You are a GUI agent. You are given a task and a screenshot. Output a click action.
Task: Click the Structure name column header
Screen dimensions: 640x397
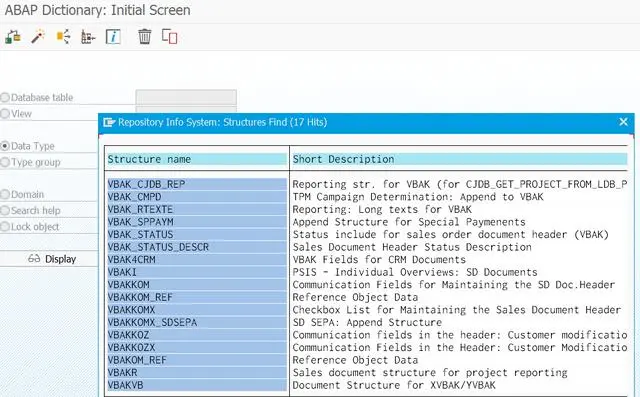click(197, 159)
